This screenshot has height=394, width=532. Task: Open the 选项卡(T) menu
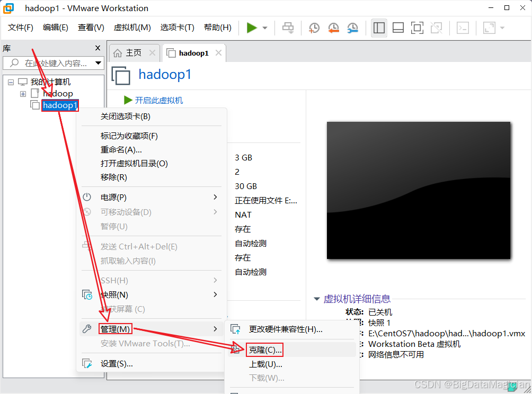[x=177, y=28]
